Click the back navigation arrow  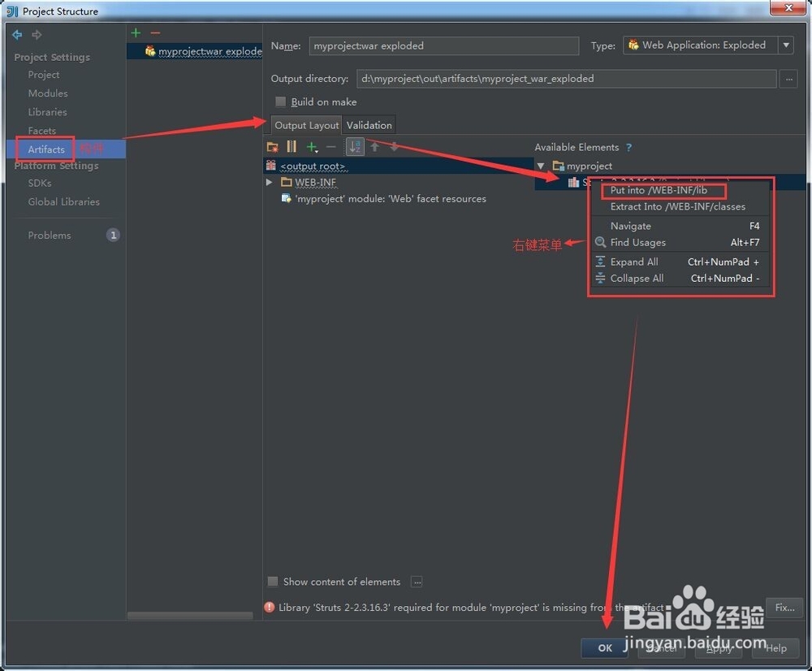coord(17,35)
